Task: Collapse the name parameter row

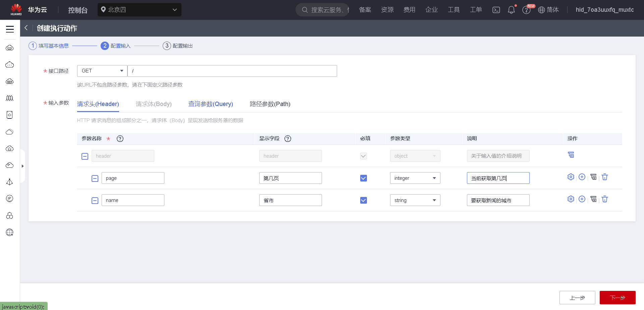Action: pyautogui.click(x=95, y=201)
